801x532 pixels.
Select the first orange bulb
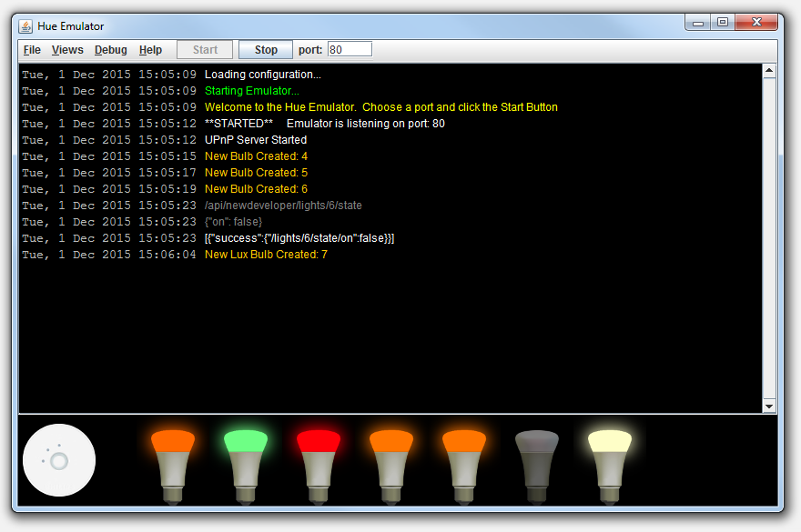(x=173, y=466)
